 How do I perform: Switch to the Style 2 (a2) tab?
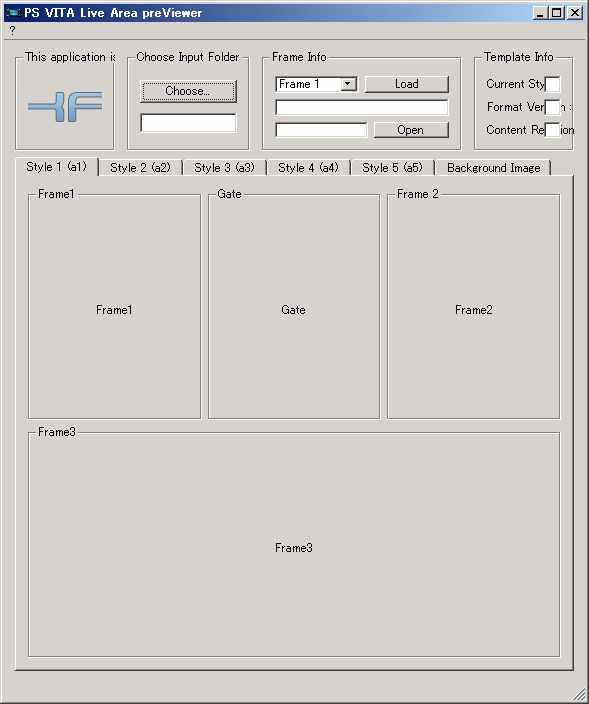[x=141, y=168]
